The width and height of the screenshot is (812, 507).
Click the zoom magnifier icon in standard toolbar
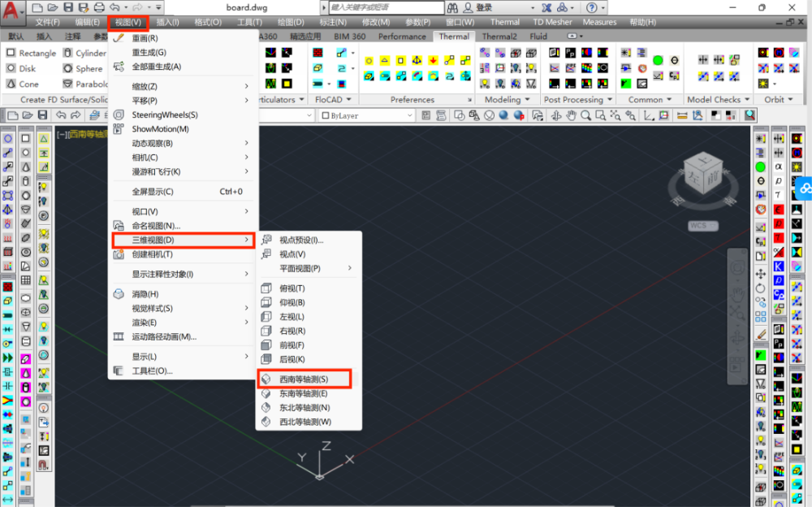585,115
